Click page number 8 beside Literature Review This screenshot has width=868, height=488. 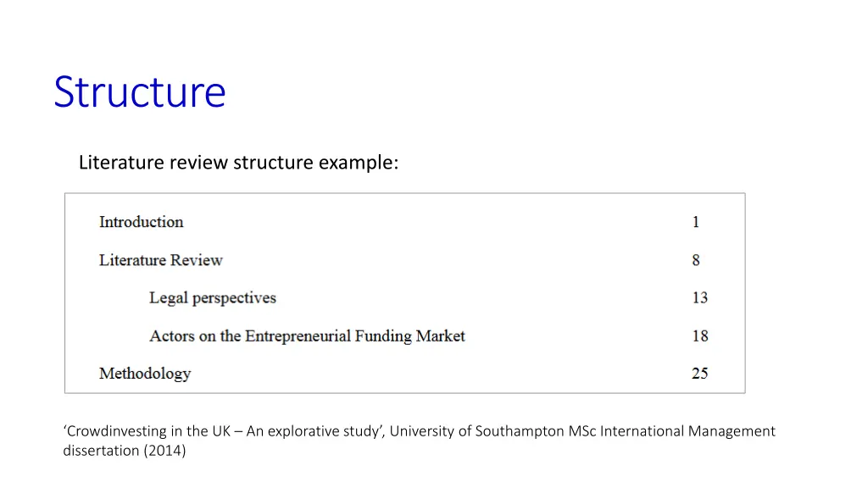pyautogui.click(x=696, y=260)
